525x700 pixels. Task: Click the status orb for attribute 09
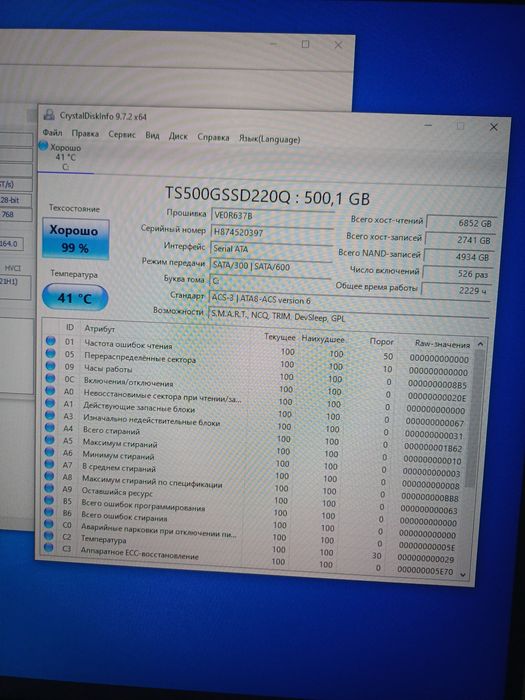point(50,366)
